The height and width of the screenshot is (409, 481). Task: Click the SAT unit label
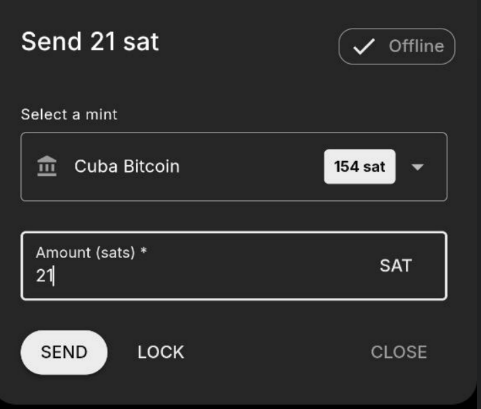(396, 266)
